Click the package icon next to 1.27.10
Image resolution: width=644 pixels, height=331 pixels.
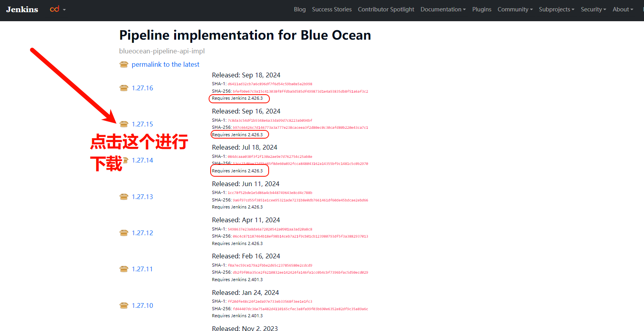click(124, 305)
